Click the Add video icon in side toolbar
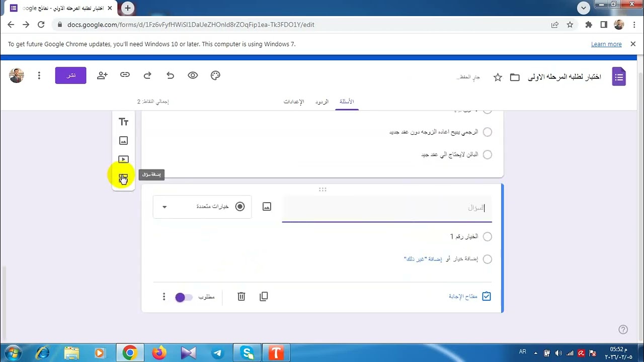644x362 pixels. 123,159
